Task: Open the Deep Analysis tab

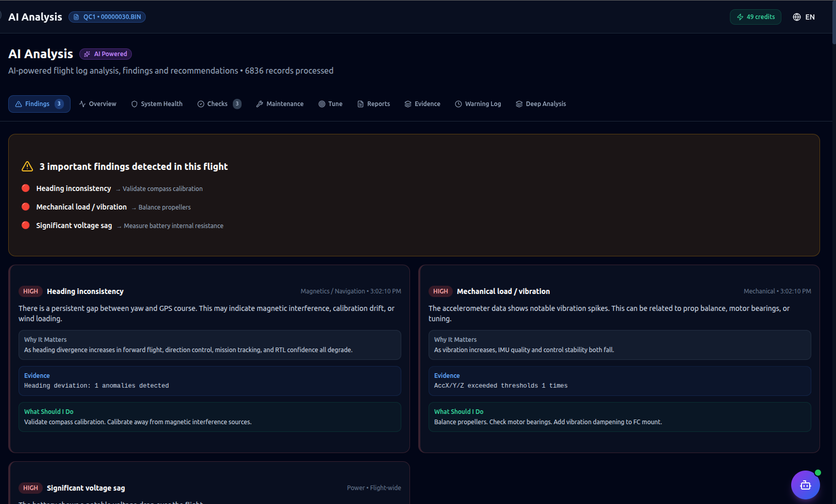Action: click(541, 104)
